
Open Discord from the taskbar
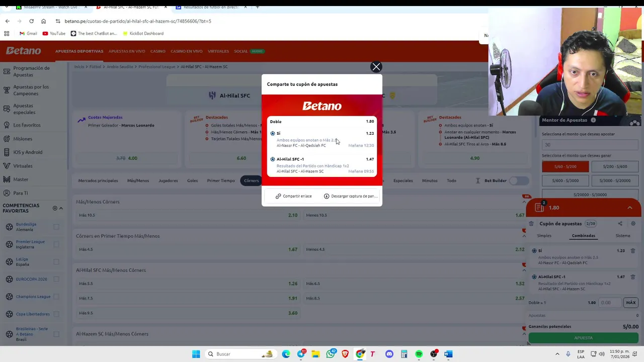(389, 354)
